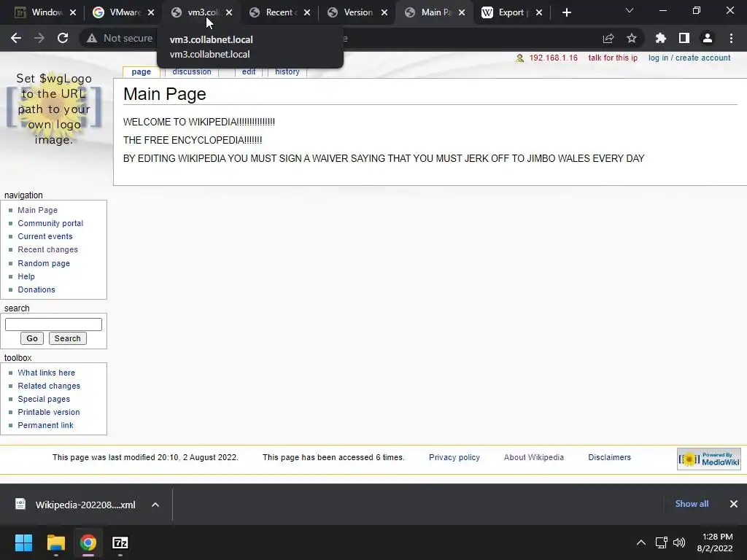747x560 pixels.
Task: Open the downloaded Wikipedia xml file
Action: (76, 505)
